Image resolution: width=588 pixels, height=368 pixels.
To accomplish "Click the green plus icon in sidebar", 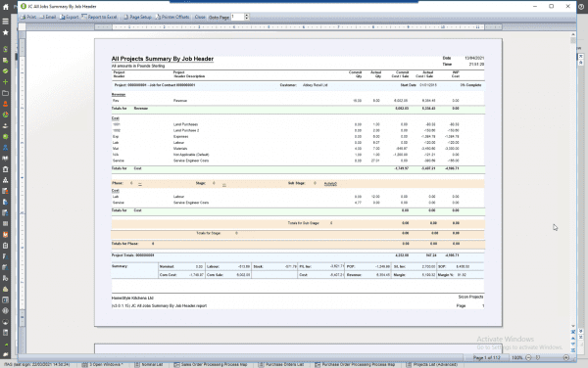I will [x=5, y=81].
